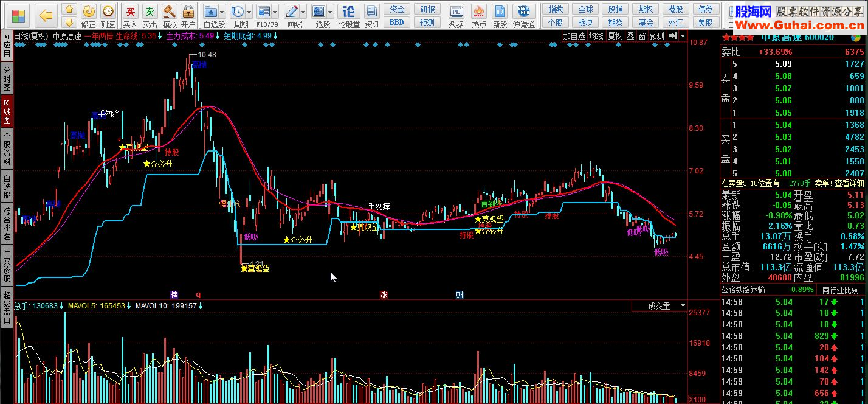Click the yellow down arrow button
868x404 pixels.
coord(69,22)
